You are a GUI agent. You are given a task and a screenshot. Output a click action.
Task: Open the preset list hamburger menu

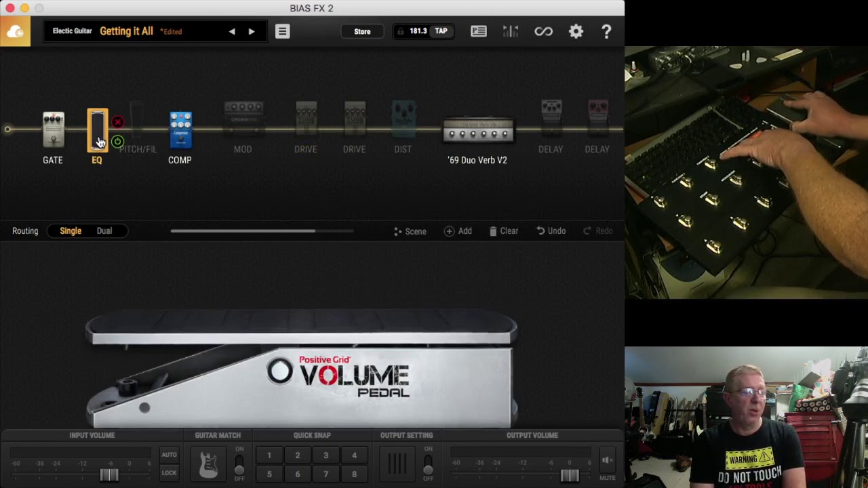point(282,31)
